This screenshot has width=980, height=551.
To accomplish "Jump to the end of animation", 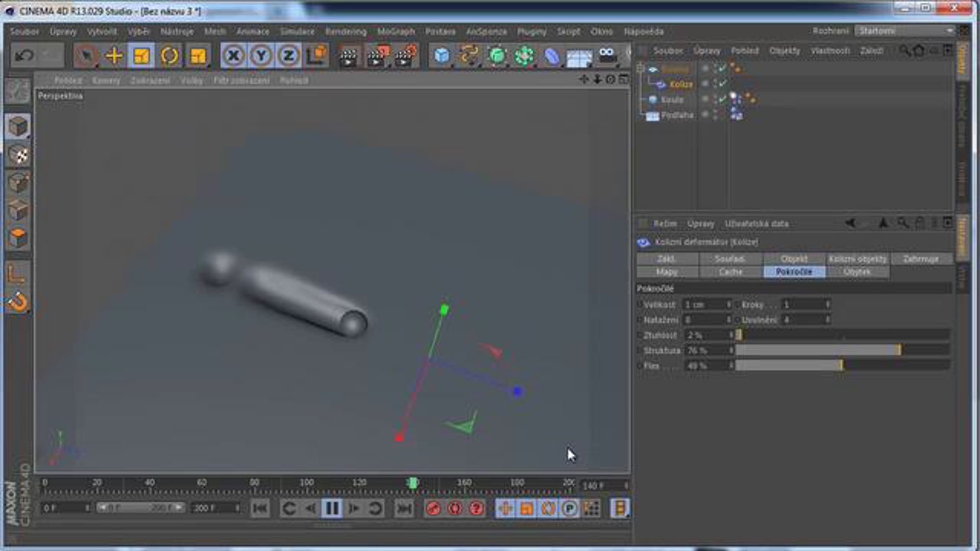I will pos(404,508).
